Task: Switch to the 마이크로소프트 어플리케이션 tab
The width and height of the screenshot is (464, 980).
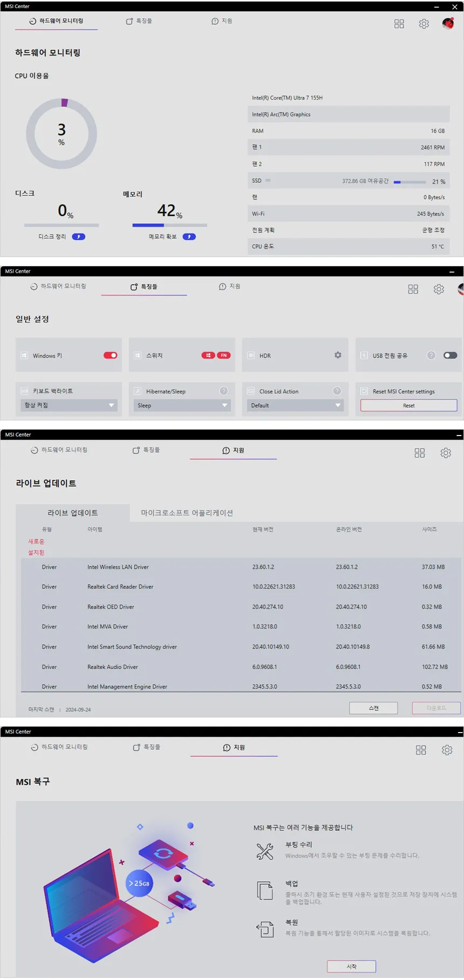Action: 187,513
